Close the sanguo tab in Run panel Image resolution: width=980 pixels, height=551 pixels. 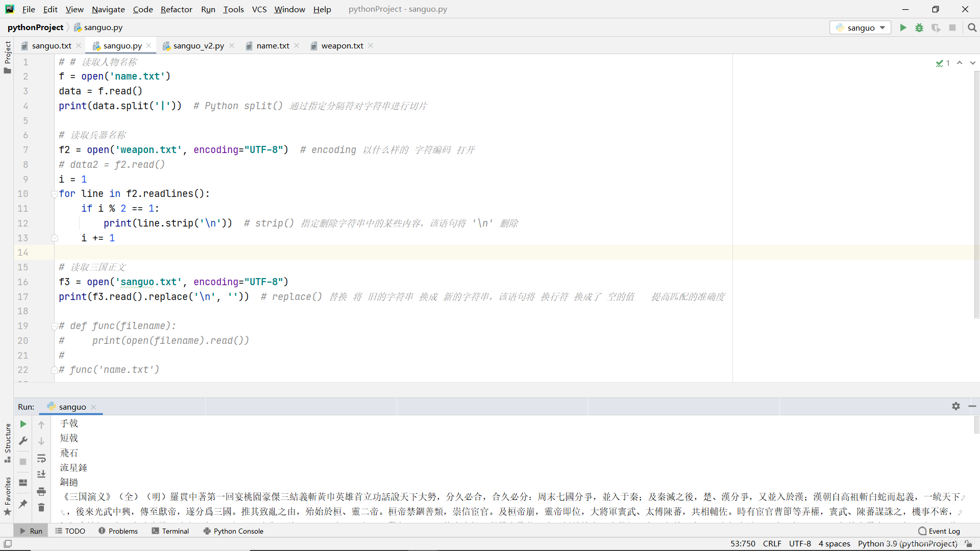tap(93, 407)
